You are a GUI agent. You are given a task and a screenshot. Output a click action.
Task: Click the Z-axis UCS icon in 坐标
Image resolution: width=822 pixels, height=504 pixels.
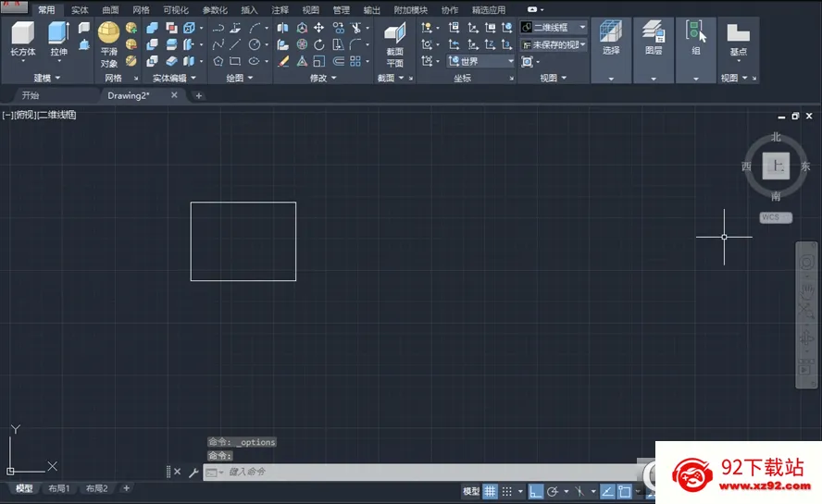pos(490,44)
